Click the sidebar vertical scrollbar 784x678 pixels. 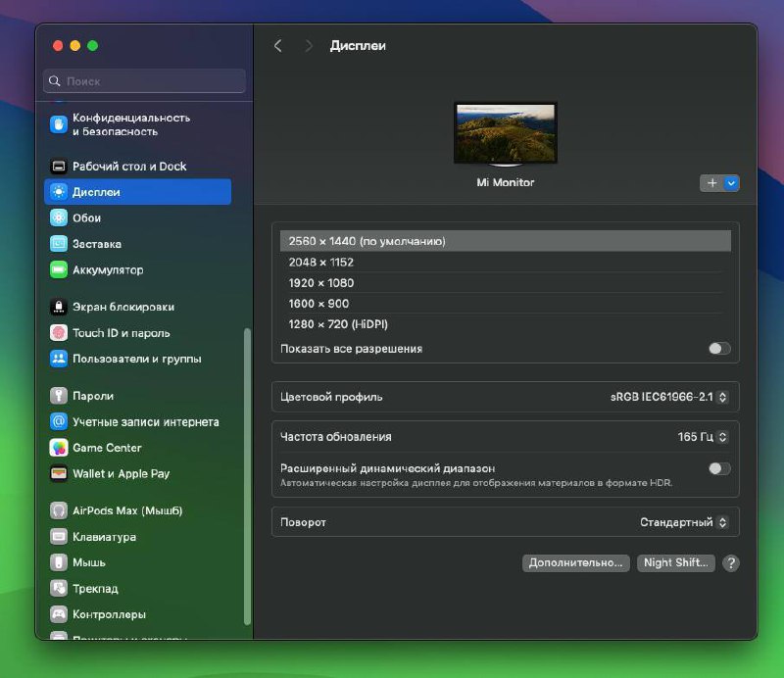coord(247,476)
